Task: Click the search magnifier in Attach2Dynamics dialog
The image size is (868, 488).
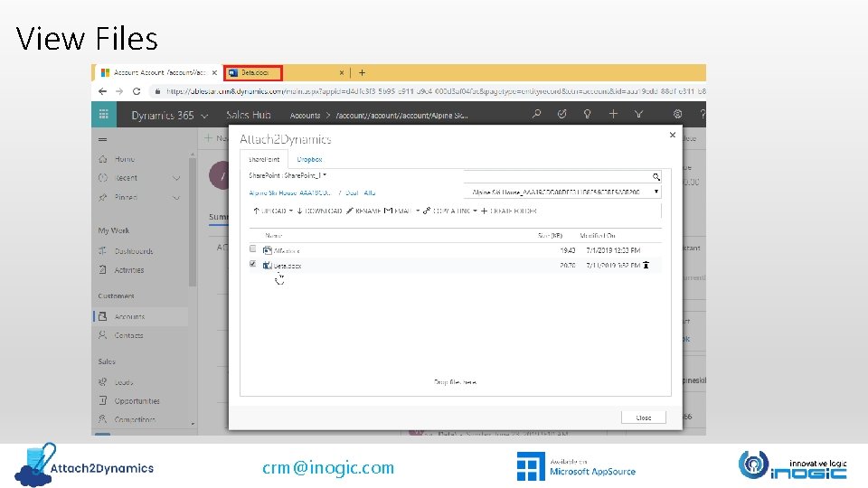Action: 656,176
